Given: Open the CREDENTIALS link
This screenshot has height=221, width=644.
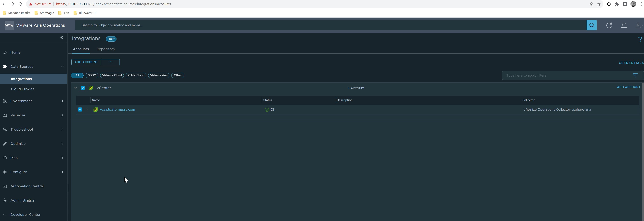Looking at the screenshot, I should (x=631, y=63).
